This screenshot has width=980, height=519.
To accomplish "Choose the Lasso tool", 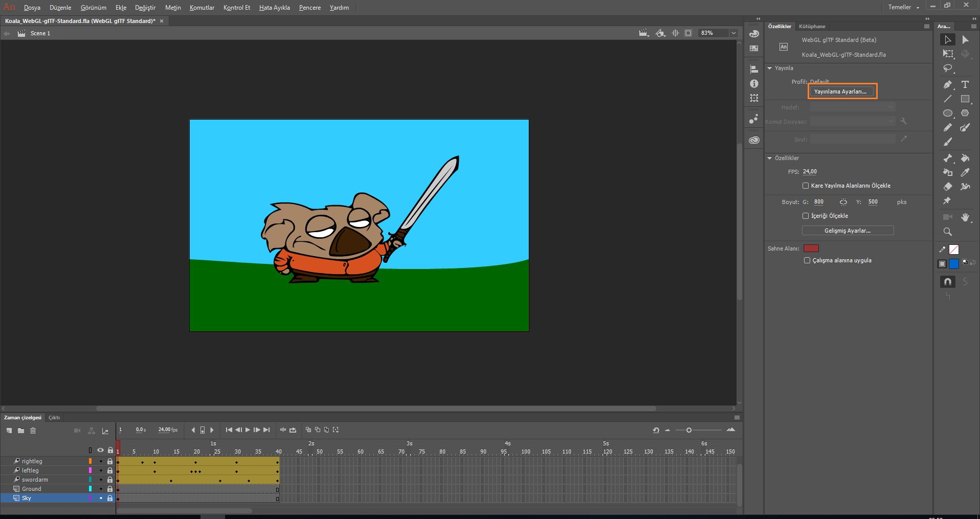I will tap(948, 69).
